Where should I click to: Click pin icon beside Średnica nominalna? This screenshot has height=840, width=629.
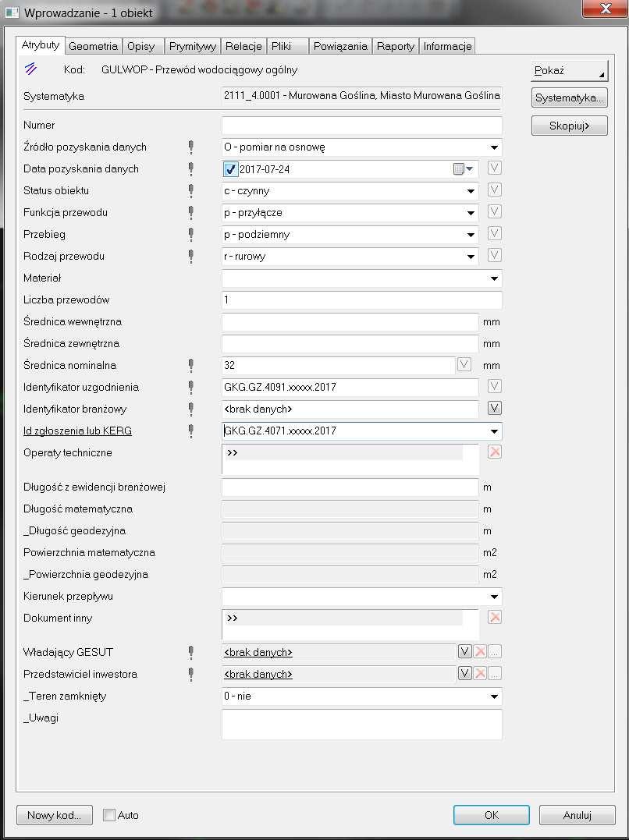click(x=190, y=366)
